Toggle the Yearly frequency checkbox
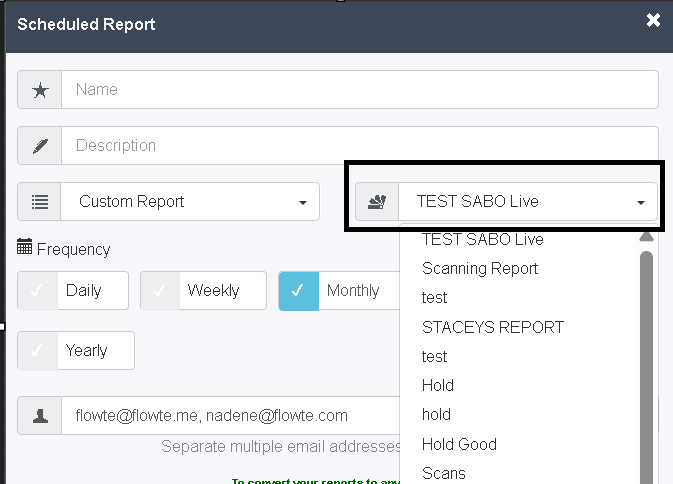The image size is (673, 484). pos(39,351)
